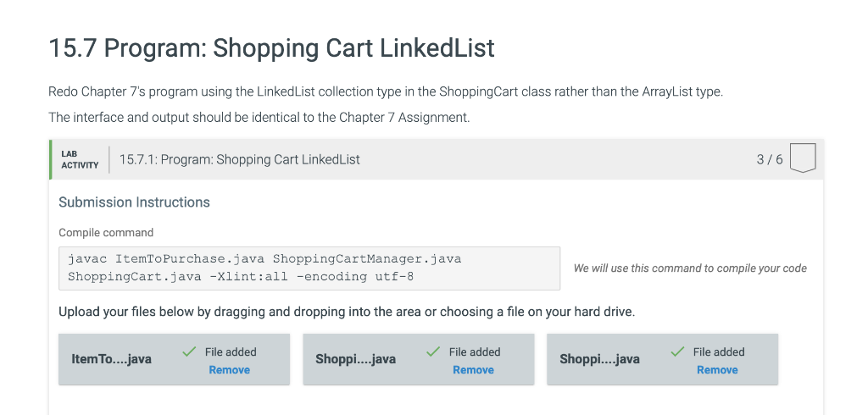Click the javac compile command box

tap(309, 268)
